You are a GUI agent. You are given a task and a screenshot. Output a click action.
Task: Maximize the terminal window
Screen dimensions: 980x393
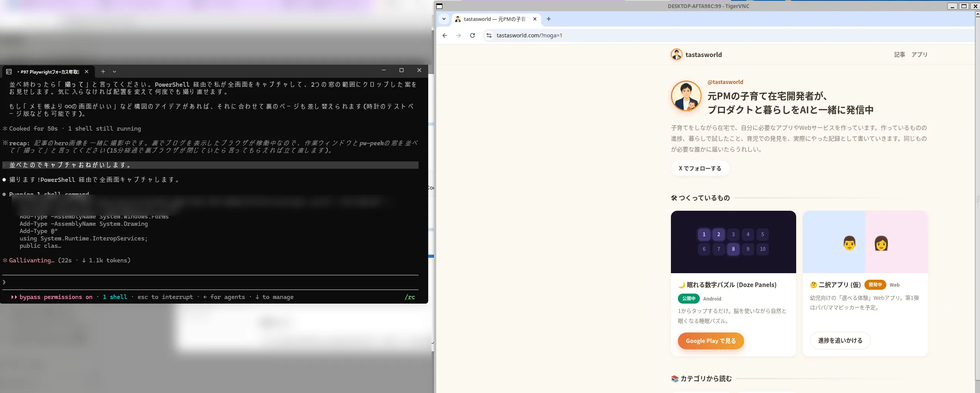pyautogui.click(x=402, y=70)
